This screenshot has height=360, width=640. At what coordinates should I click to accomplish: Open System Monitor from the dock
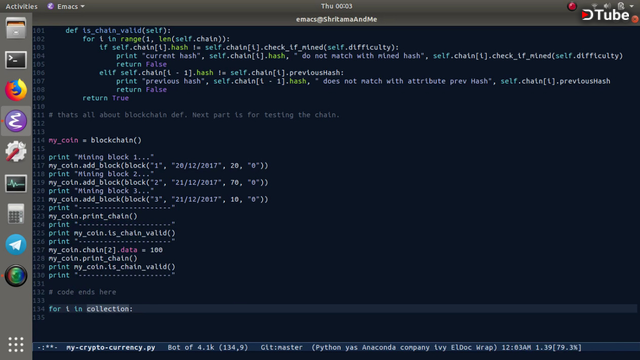(16, 183)
